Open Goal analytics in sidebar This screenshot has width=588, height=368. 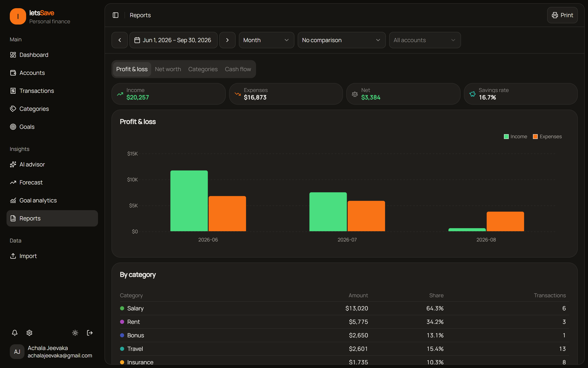click(x=52, y=200)
